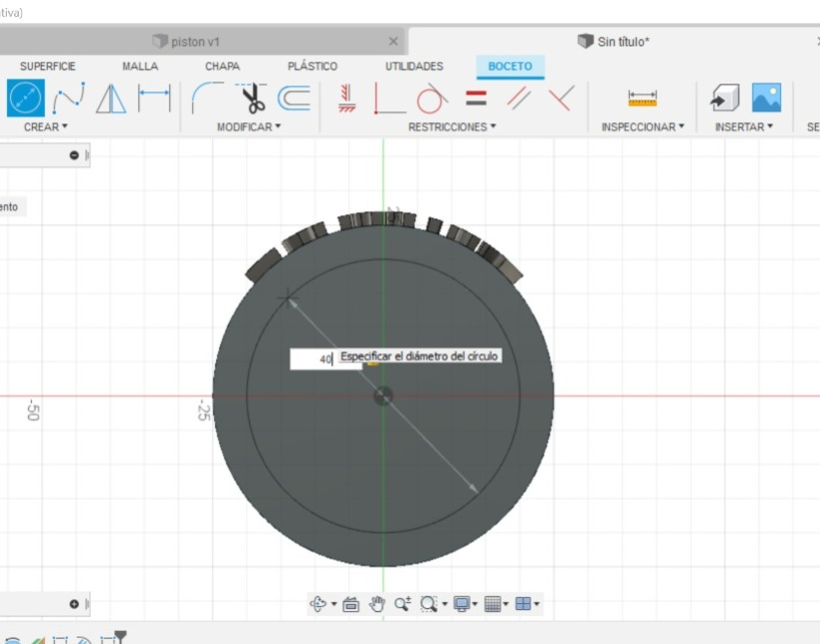Open display settings monitor icon
The image size is (820, 644).
point(462,604)
